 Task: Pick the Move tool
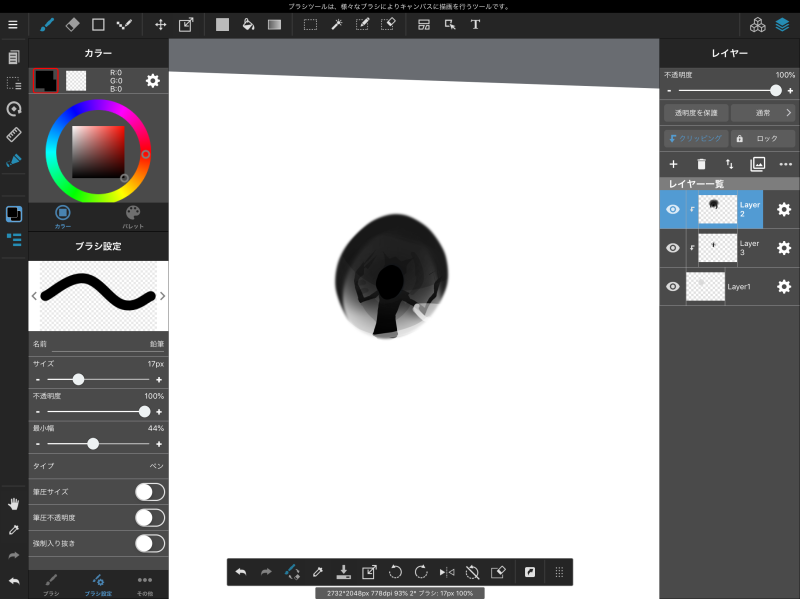(x=160, y=24)
